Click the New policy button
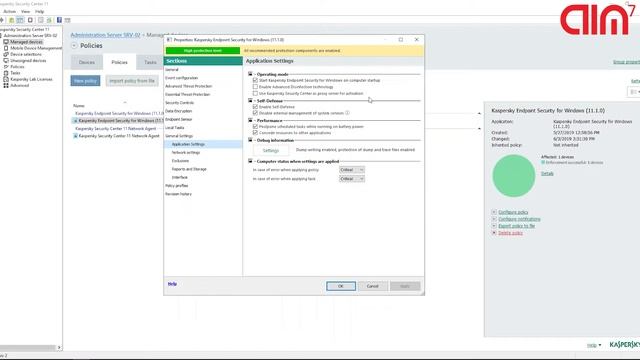Image resolution: width=640 pixels, height=360 pixels. 85,81
